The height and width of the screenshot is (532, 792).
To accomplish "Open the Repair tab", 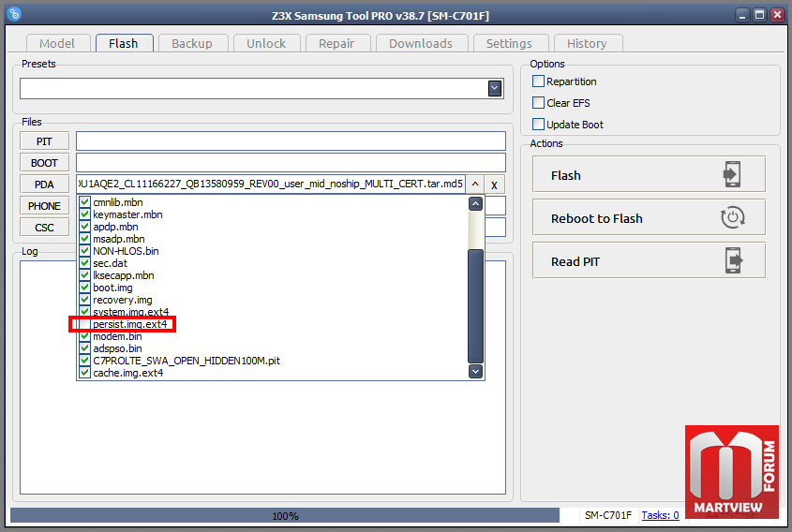I will 336,43.
